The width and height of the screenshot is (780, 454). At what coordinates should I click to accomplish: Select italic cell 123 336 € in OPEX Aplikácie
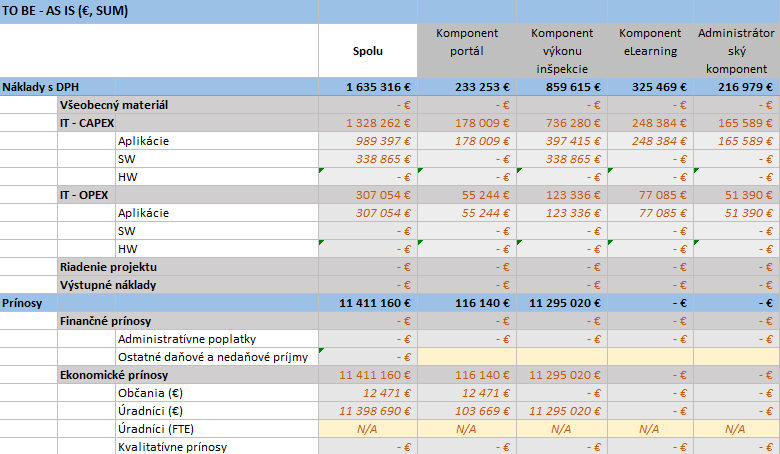pyautogui.click(x=562, y=213)
